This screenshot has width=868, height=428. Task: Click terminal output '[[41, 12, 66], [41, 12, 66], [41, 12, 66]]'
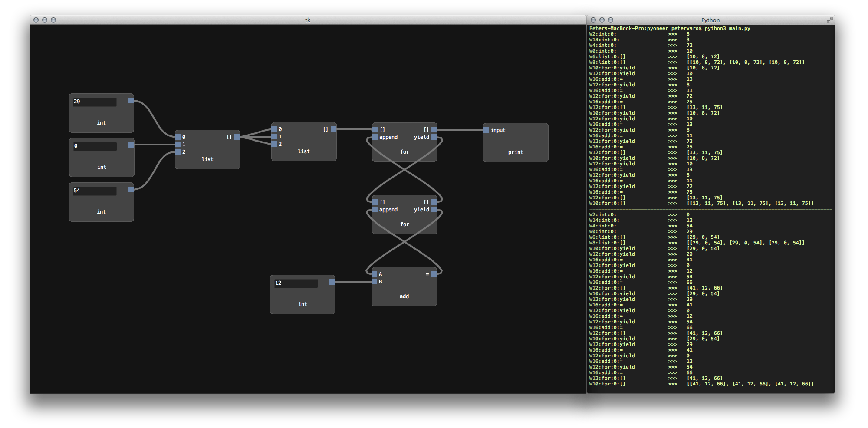coord(750,384)
